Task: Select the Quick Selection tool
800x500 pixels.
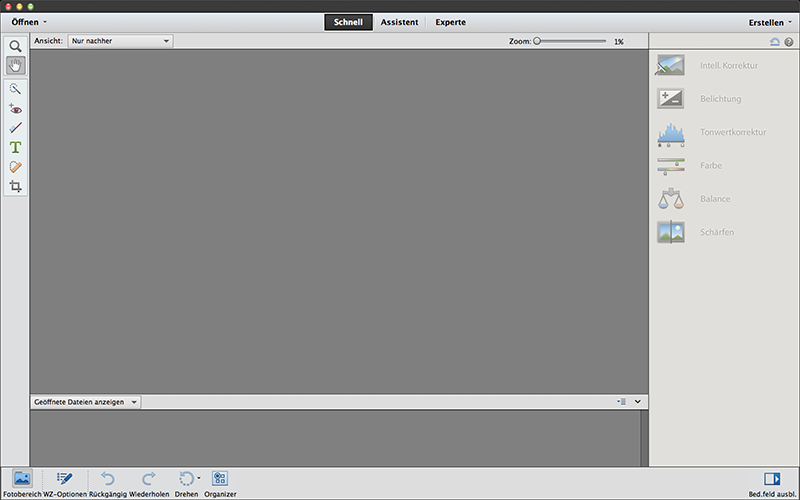Action: point(15,89)
